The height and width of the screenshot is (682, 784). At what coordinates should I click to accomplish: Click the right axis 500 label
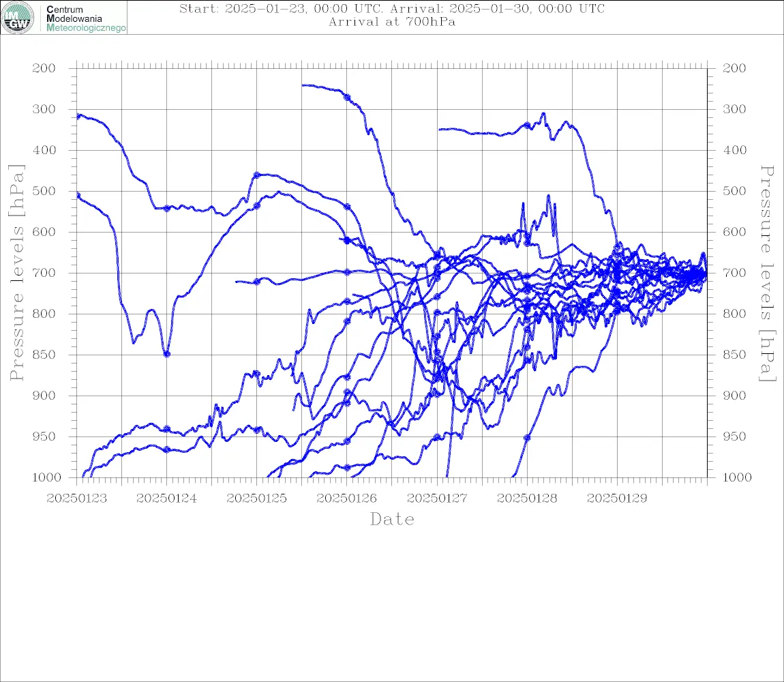(734, 191)
